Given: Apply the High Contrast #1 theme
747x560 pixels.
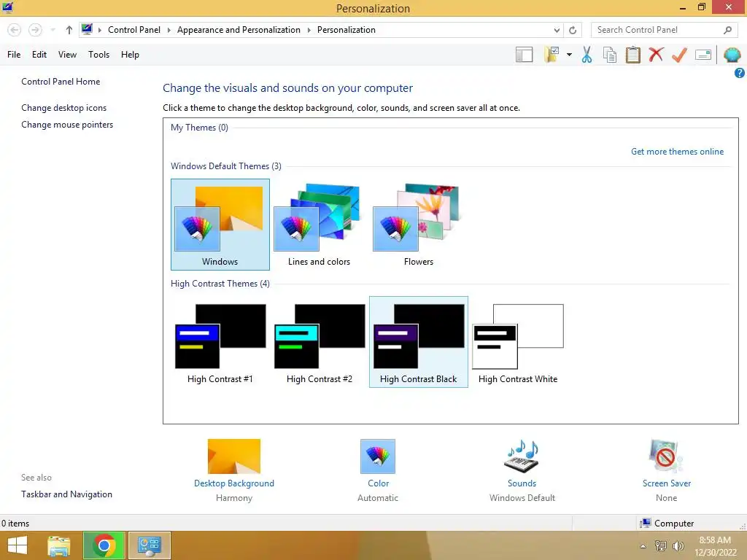Looking at the screenshot, I should pyautogui.click(x=220, y=343).
